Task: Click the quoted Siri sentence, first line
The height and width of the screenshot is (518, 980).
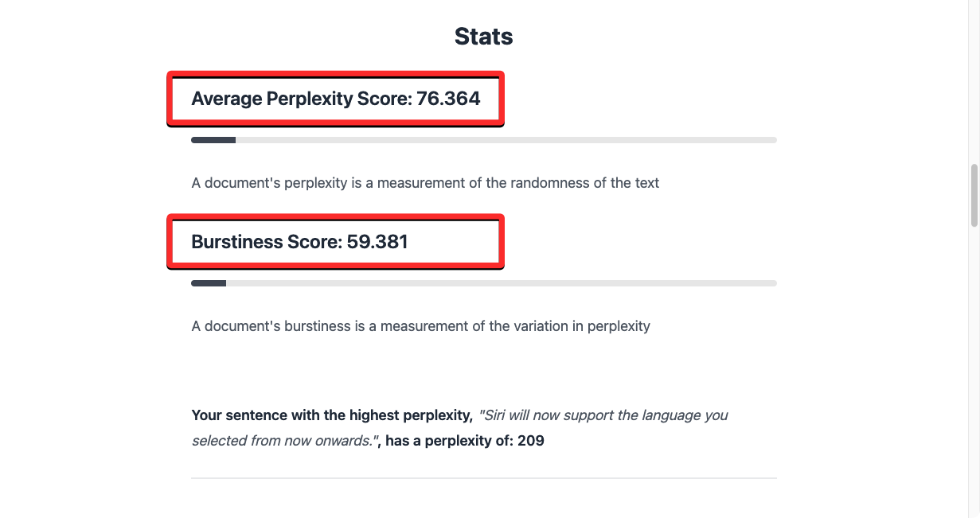Action: [x=603, y=415]
